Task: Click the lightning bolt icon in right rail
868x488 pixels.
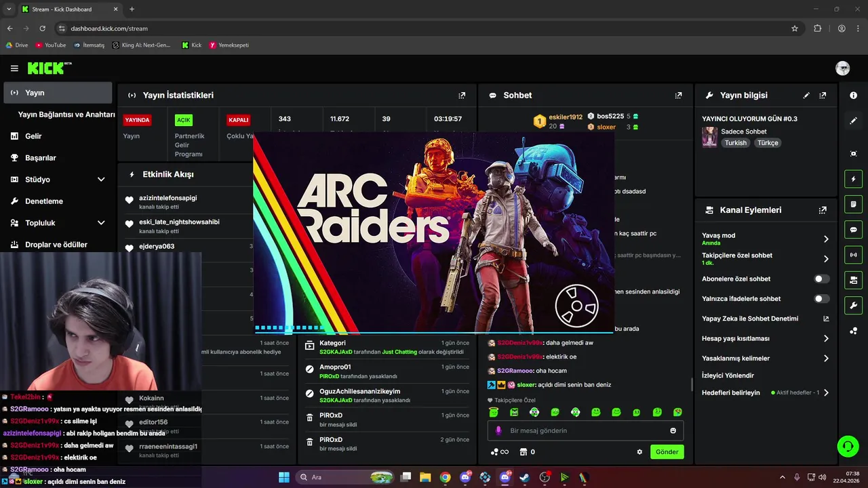Action: (854, 179)
